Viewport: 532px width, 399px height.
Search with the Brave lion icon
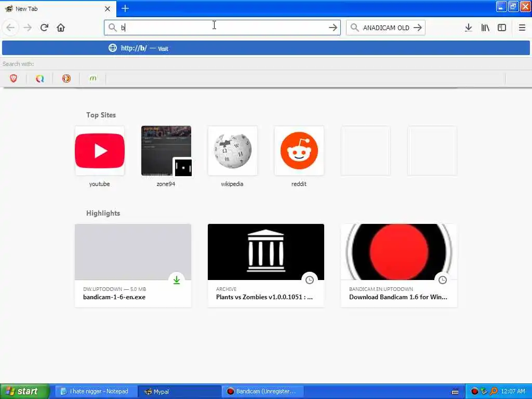(x=14, y=79)
